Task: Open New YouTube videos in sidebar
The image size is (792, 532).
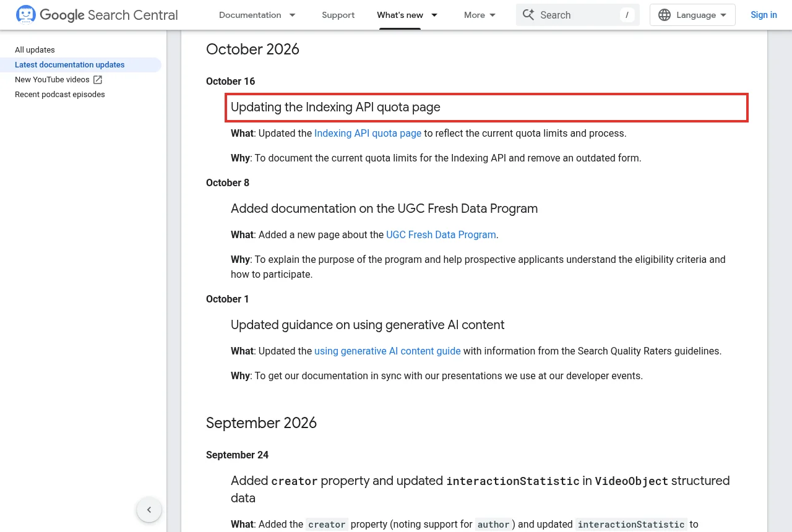Action: click(x=53, y=80)
